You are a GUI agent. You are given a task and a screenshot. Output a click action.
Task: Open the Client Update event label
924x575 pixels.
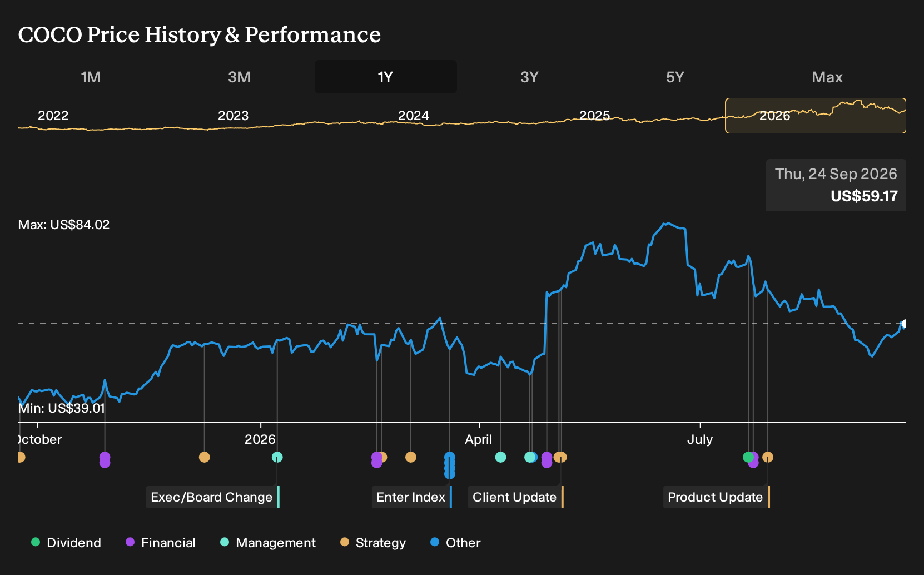pos(516,497)
